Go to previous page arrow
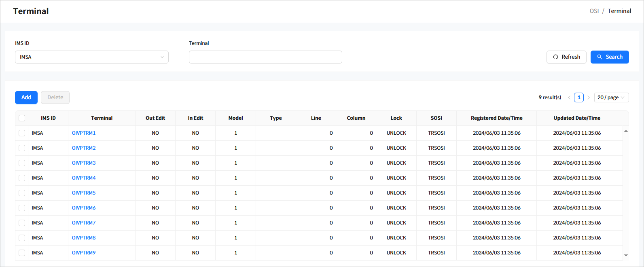This screenshot has width=644, height=267. click(569, 97)
